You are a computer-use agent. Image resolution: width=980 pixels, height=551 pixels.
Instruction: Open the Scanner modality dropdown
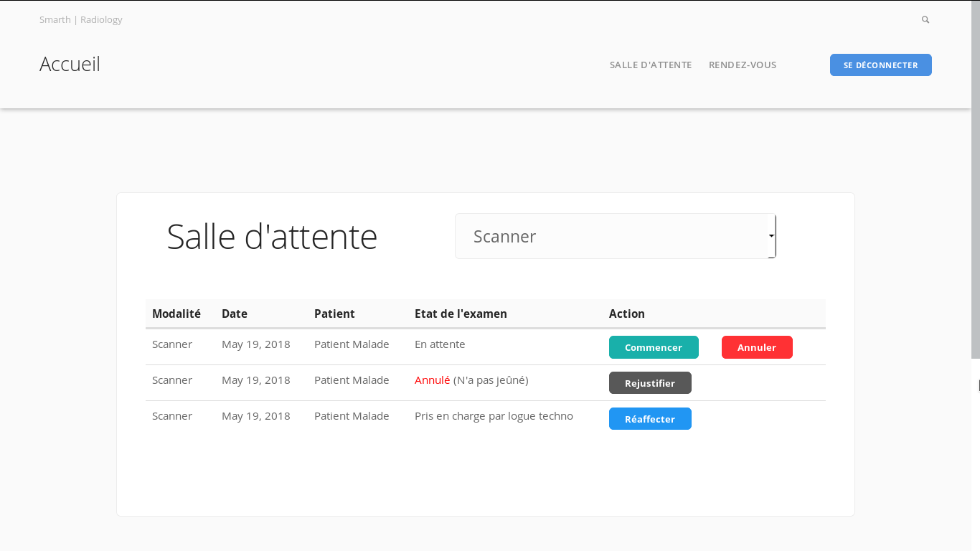coord(616,236)
